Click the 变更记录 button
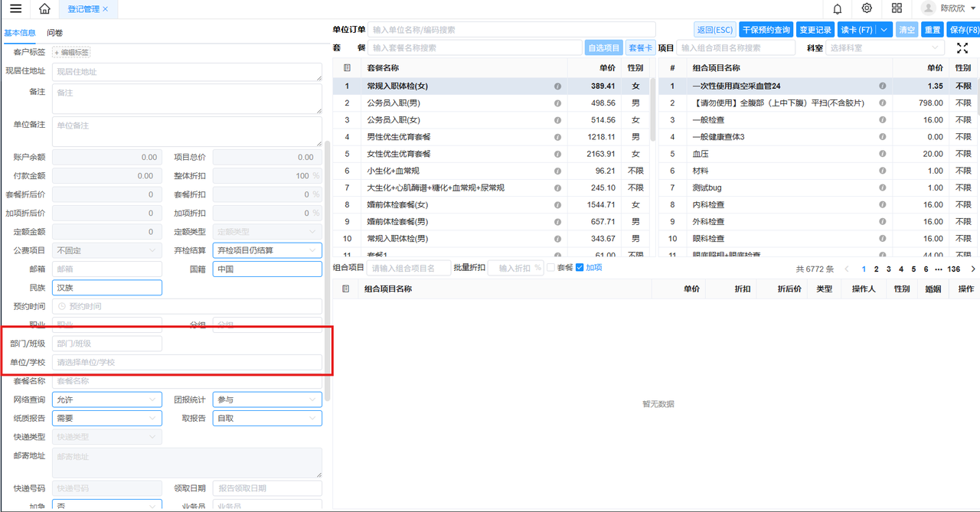The width and height of the screenshot is (980, 512). 815,30
